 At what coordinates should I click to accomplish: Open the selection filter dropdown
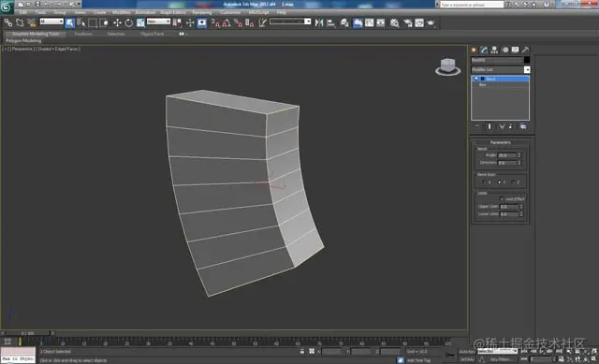pyautogui.click(x=51, y=22)
